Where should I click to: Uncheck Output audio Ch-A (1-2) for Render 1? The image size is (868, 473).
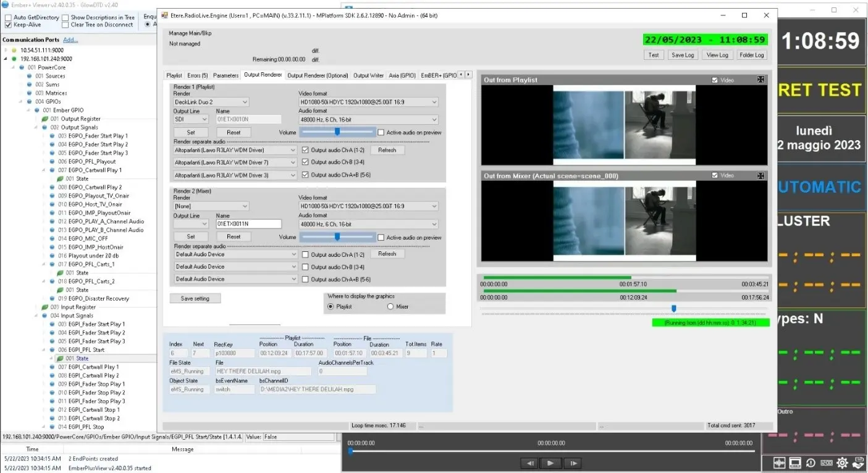click(x=305, y=150)
